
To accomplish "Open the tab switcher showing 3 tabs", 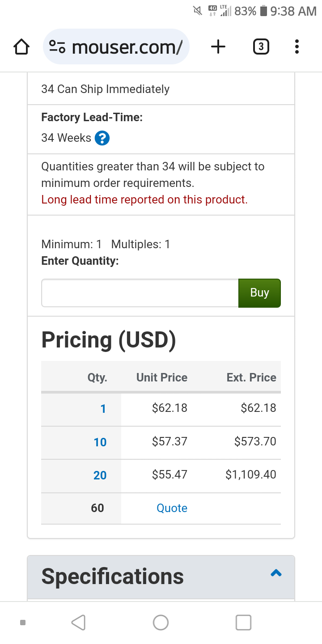I will [x=261, y=47].
